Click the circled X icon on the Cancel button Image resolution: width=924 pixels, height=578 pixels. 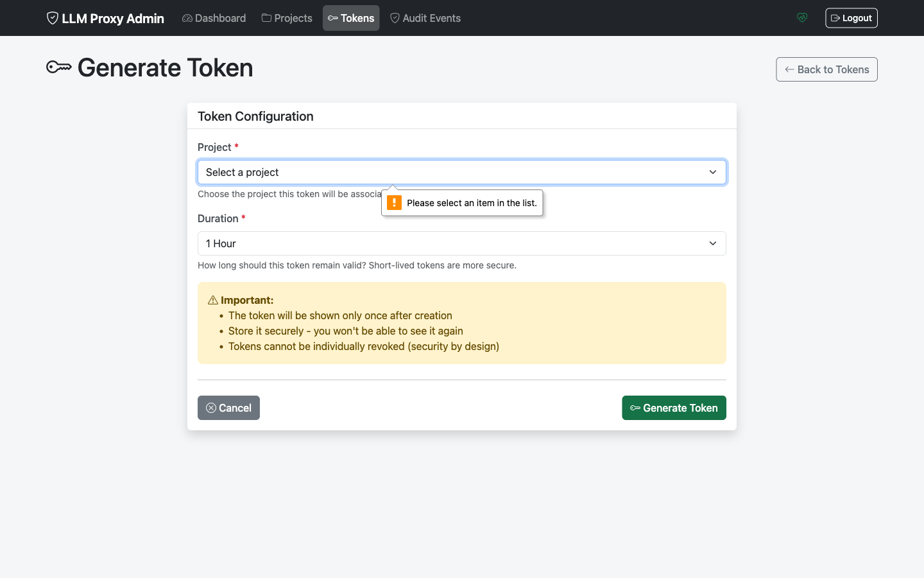tap(211, 408)
